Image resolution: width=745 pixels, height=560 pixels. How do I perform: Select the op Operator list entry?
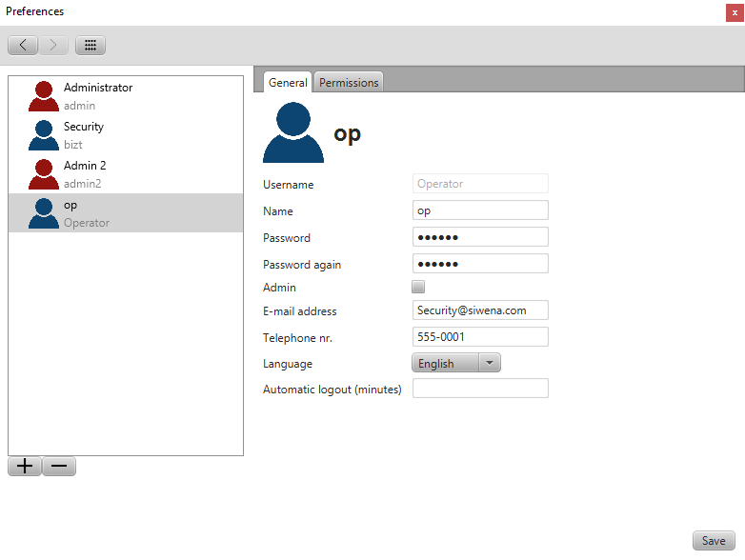[126, 213]
